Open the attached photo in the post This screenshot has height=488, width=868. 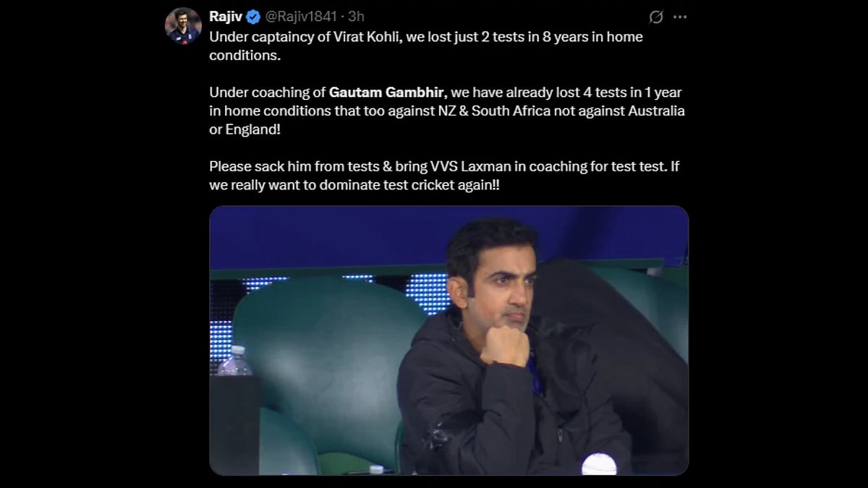[x=448, y=340]
